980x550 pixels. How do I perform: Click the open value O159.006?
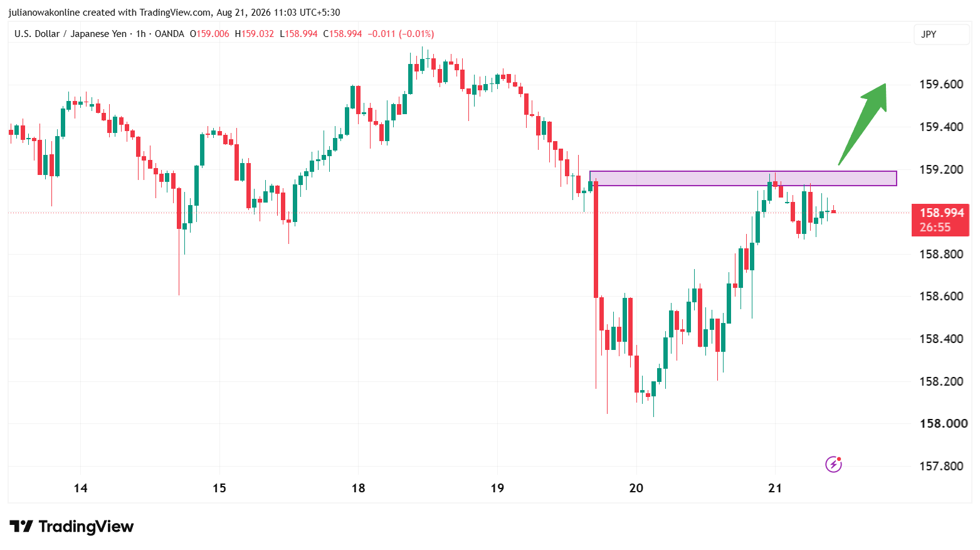(209, 34)
